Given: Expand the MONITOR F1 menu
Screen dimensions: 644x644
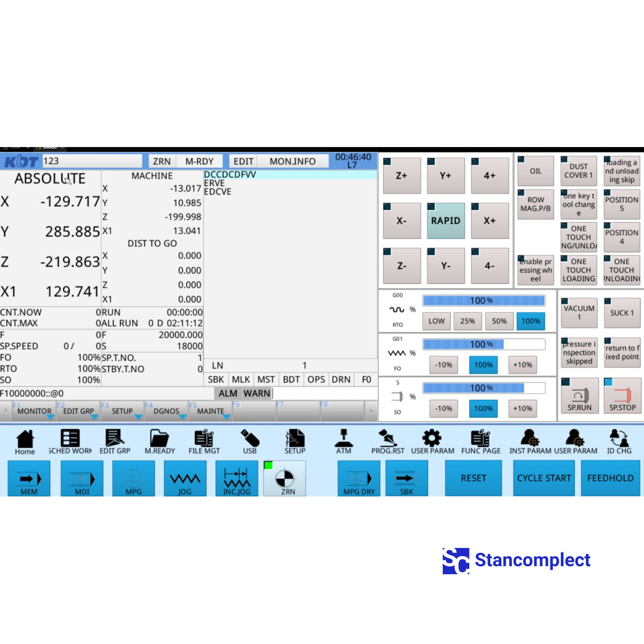Looking at the screenshot, I should coord(34,411).
